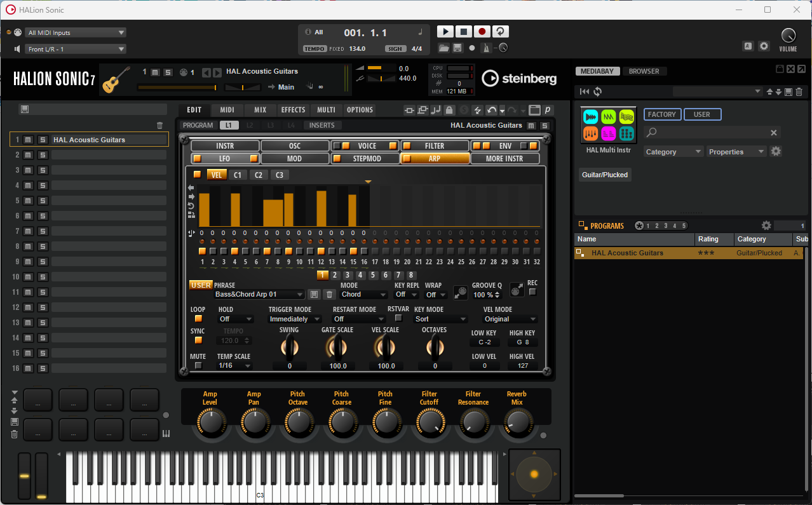
Task: Open Vel Mode Original dropdown
Action: [510, 319]
